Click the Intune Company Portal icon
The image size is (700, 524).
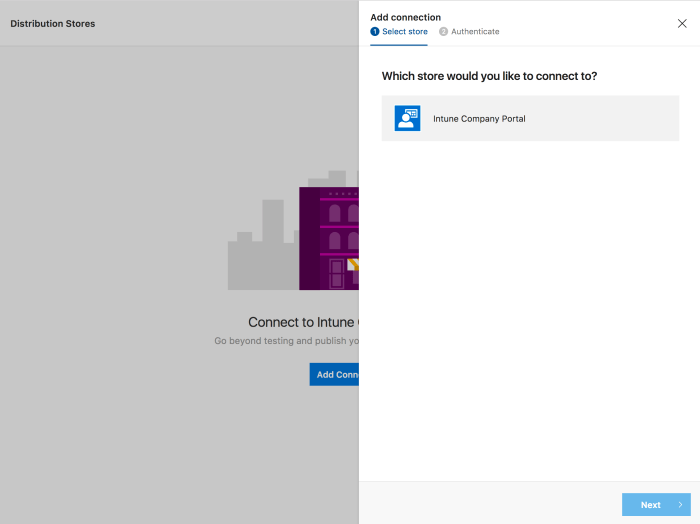click(407, 118)
